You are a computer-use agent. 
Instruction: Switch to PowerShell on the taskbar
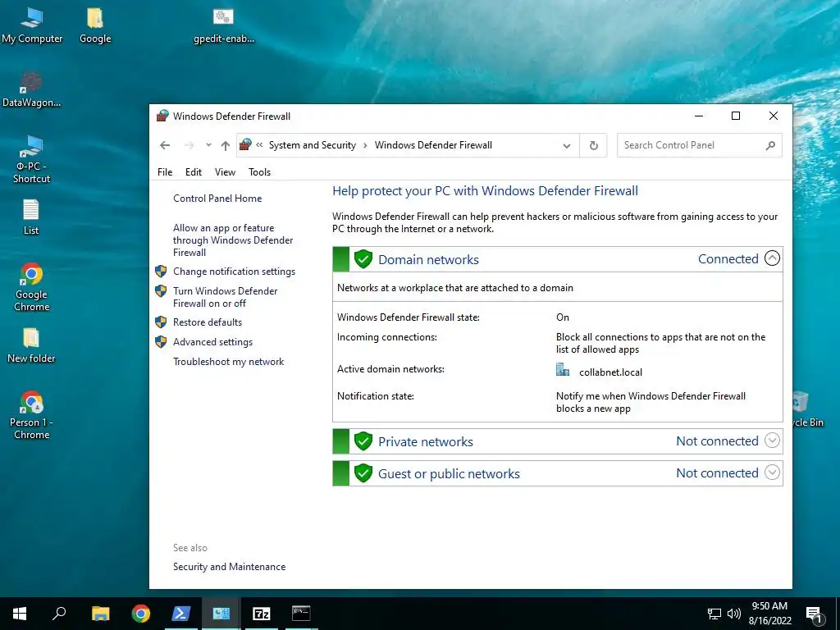click(x=181, y=614)
